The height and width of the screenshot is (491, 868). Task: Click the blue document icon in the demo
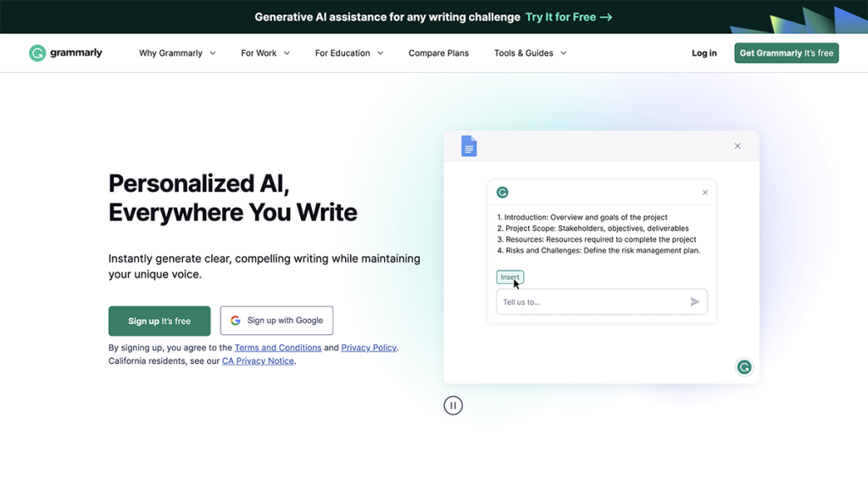tap(469, 145)
